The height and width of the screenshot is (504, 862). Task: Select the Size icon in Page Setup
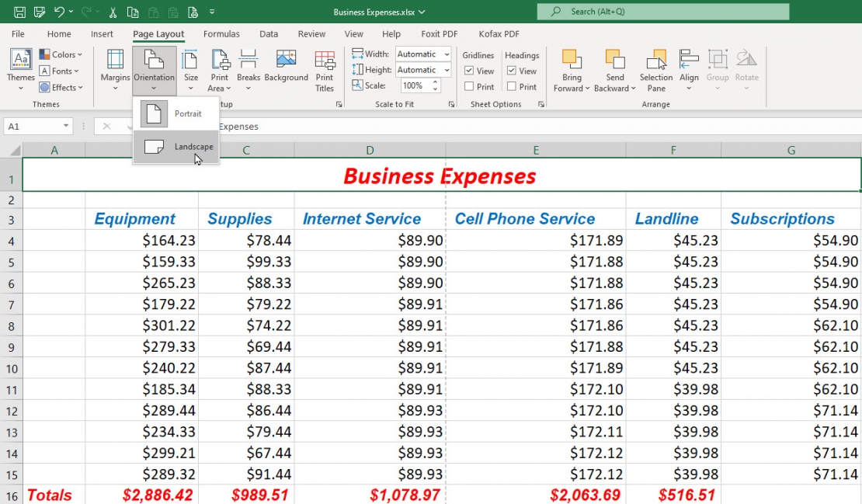[x=191, y=70]
